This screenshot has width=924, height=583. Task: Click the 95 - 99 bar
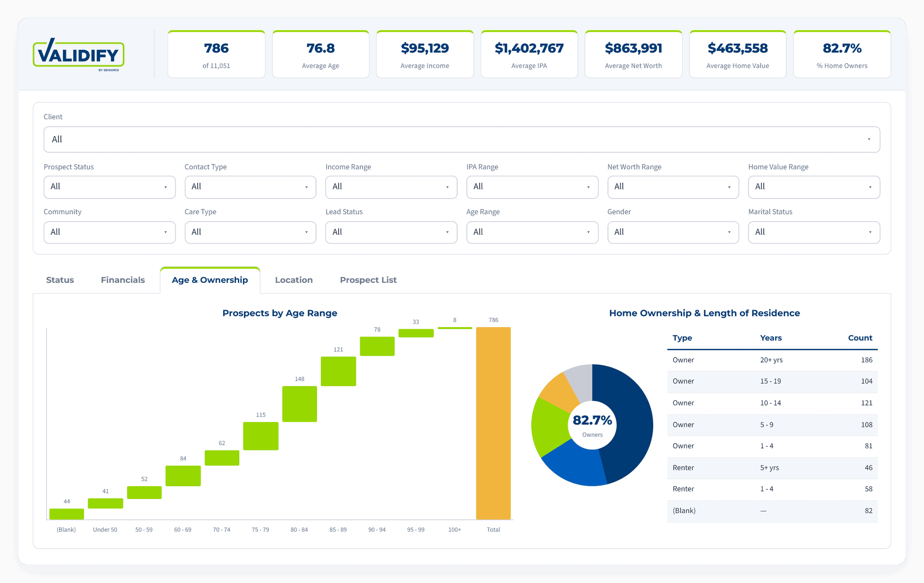(x=416, y=333)
